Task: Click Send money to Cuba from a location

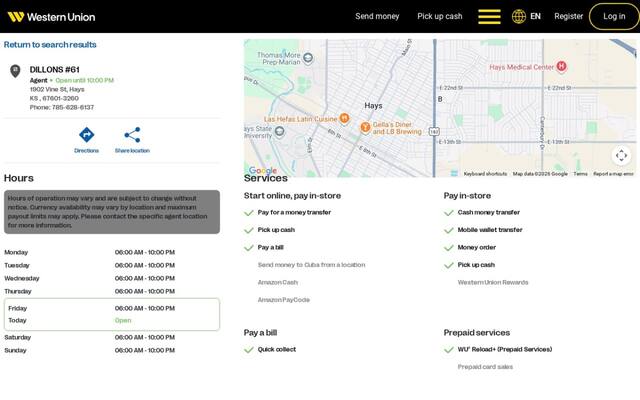Action: (311, 265)
